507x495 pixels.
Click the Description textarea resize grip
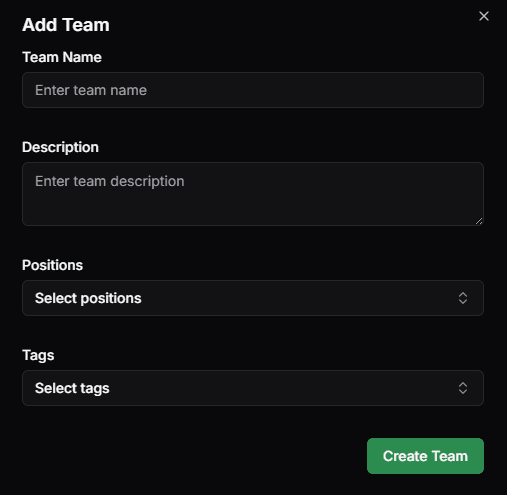click(x=479, y=221)
